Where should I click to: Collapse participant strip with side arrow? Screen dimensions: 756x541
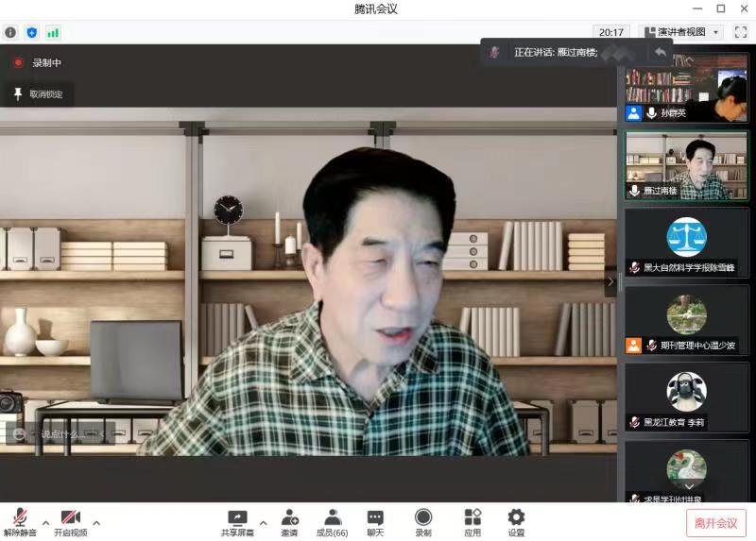pos(610,281)
